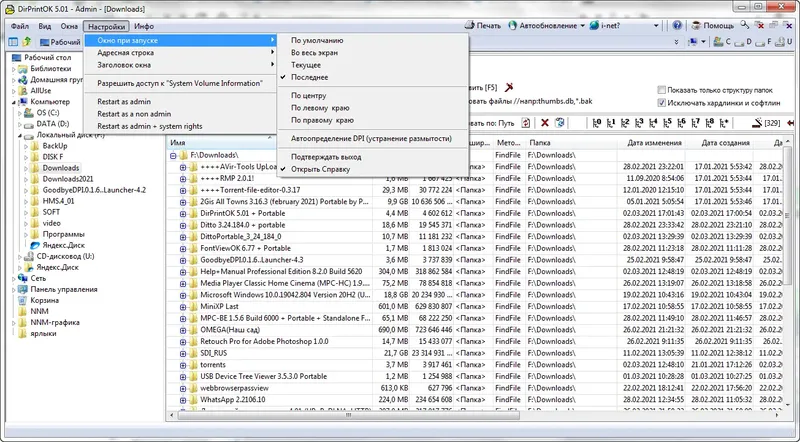The image size is (800, 442).
Task: Open the Файл menu
Action: [20, 26]
